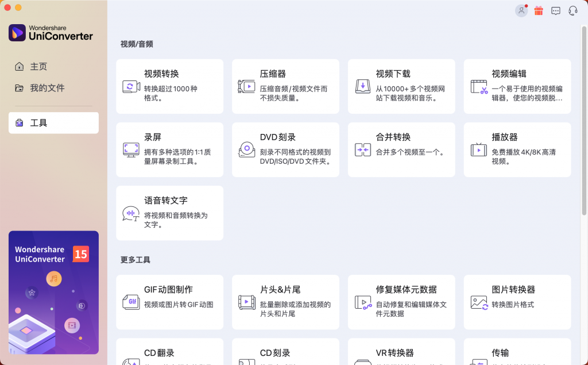
Task: Open the CD翻录 tool title
Action: coord(160,353)
